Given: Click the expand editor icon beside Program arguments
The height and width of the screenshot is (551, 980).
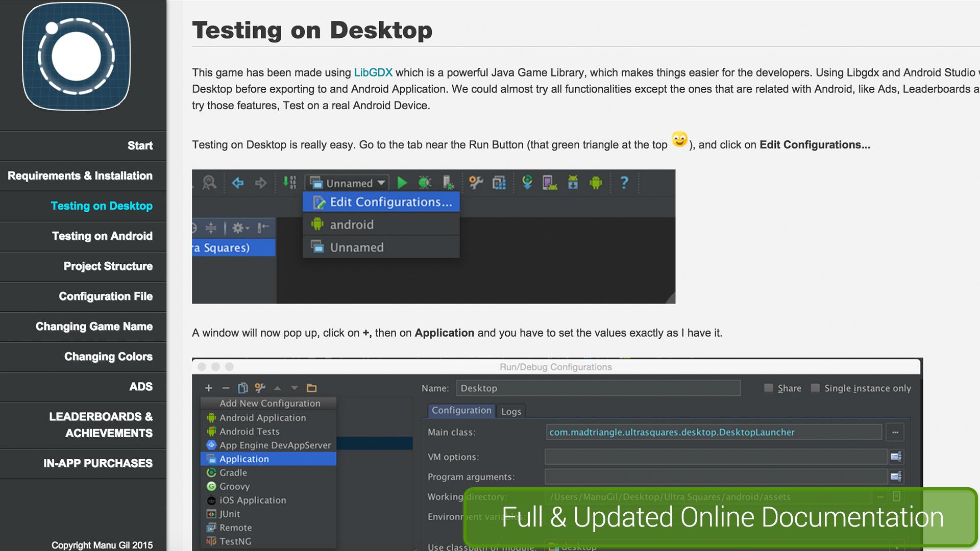Looking at the screenshot, I should pyautogui.click(x=896, y=477).
